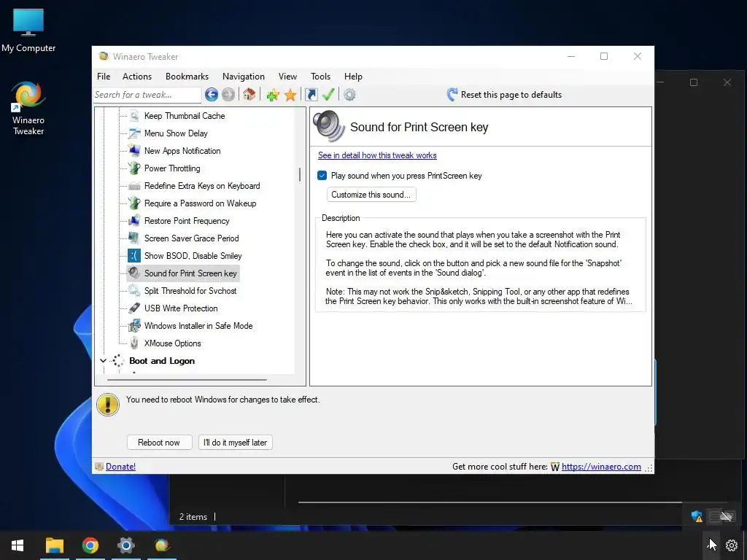The width and height of the screenshot is (747, 560).
Task: Open the yellow Bookmarks star icon
Action: (x=290, y=95)
